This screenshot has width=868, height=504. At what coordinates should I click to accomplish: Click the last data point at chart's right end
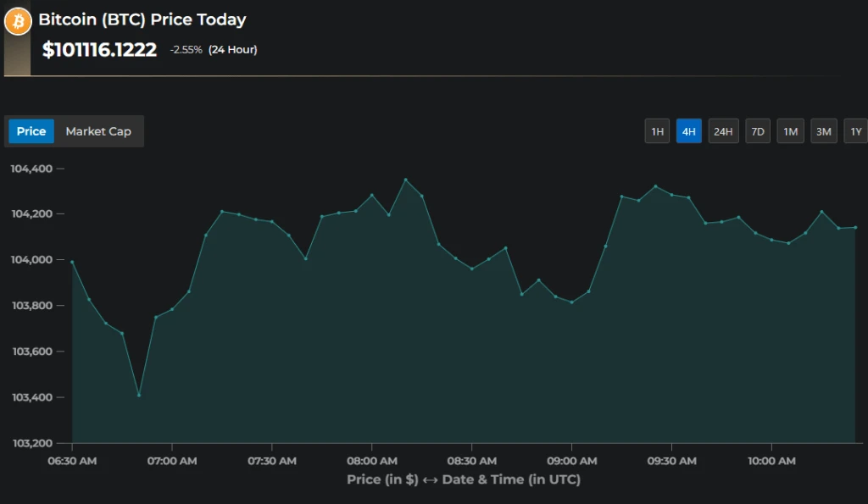coord(856,227)
